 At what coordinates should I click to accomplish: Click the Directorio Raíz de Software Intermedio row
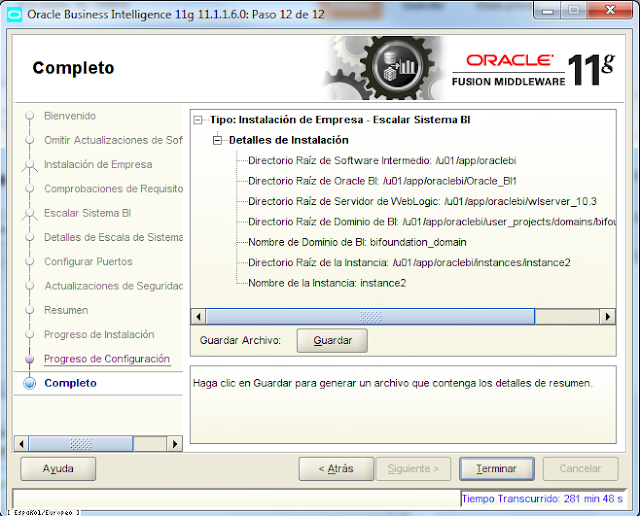click(382, 161)
